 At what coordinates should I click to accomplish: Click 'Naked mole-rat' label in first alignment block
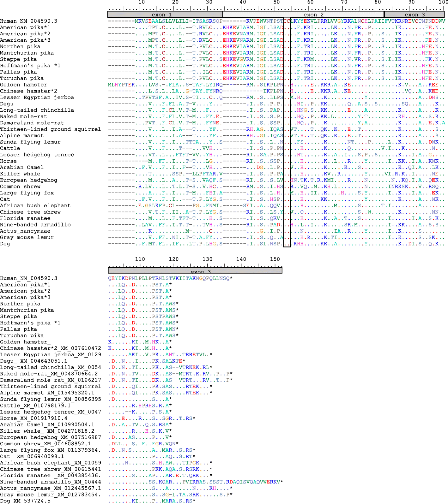pyautogui.click(x=24, y=116)
